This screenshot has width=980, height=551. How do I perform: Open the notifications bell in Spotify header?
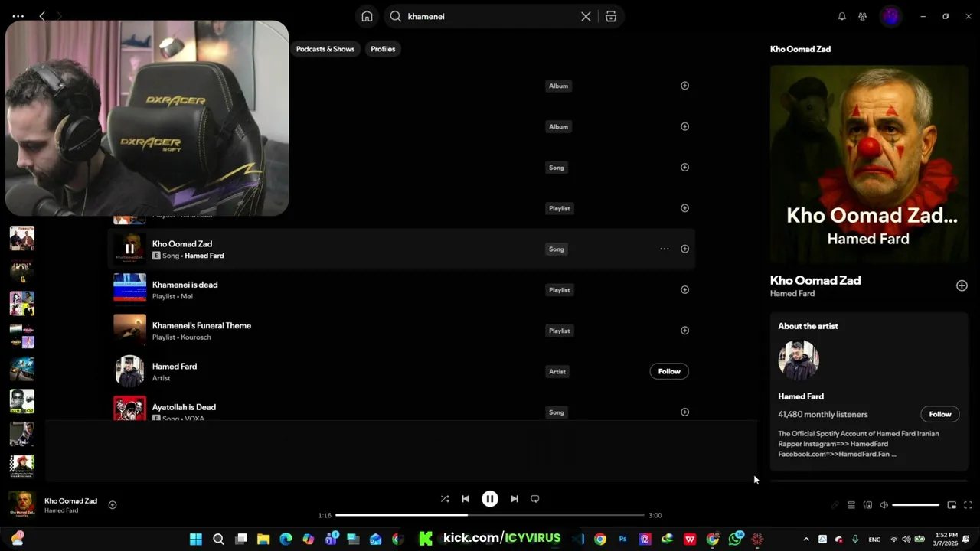pyautogui.click(x=841, y=16)
